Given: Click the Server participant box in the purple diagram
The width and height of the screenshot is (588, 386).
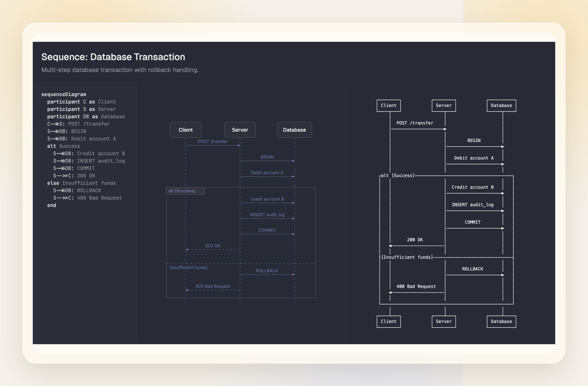Looking at the screenshot, I should tap(240, 130).
